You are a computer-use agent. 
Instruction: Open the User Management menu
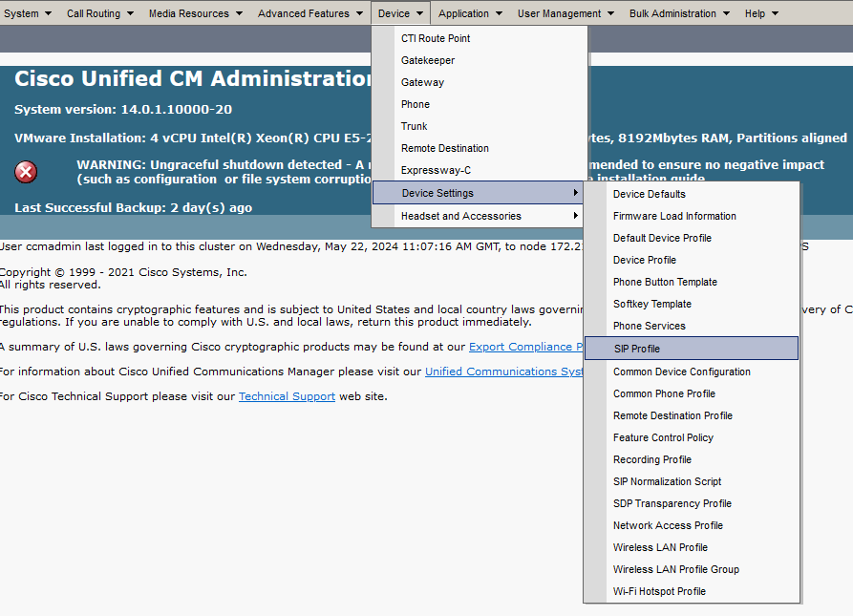[x=565, y=13]
